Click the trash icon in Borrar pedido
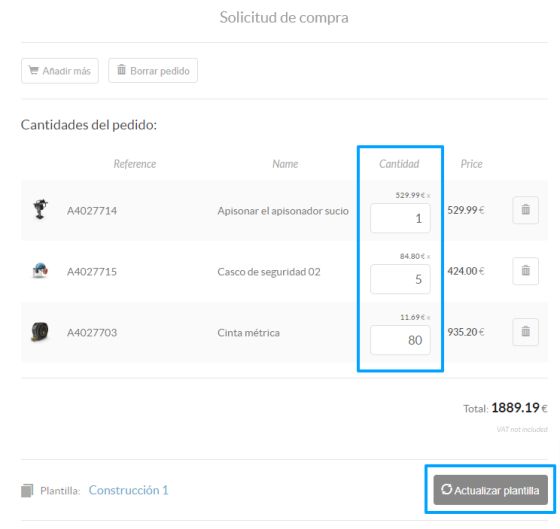 click(121, 70)
